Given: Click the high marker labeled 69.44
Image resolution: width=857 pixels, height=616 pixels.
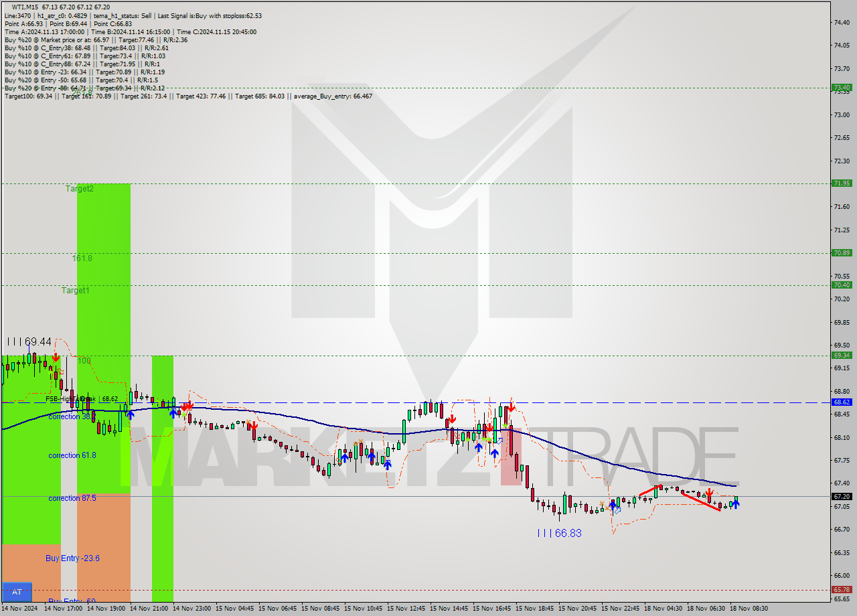Looking at the screenshot, I should point(29,341).
